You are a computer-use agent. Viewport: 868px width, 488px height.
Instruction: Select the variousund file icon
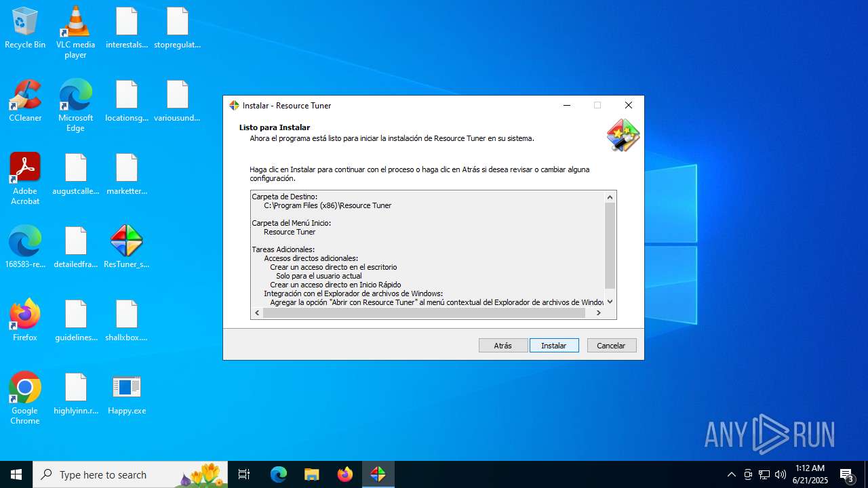178,100
